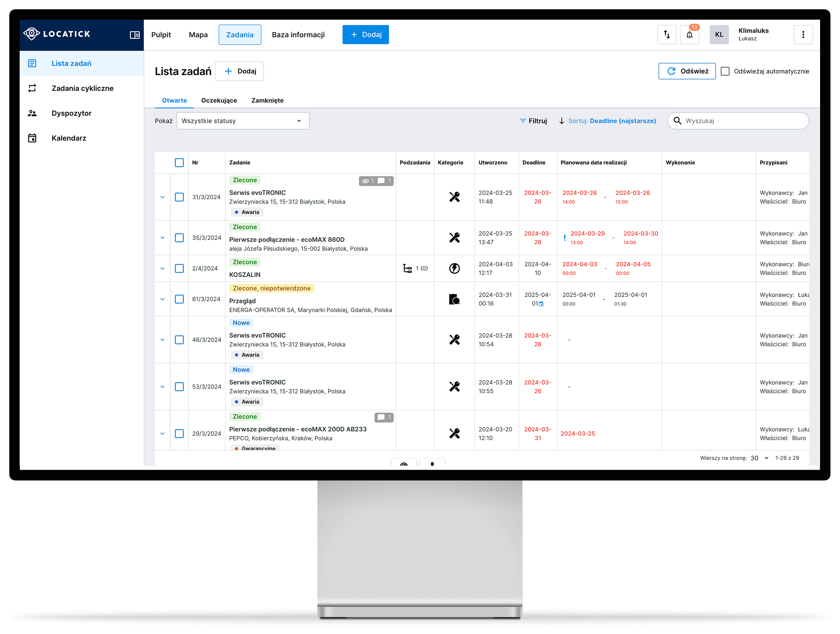Switch to the Oczekujące tab

click(x=219, y=100)
